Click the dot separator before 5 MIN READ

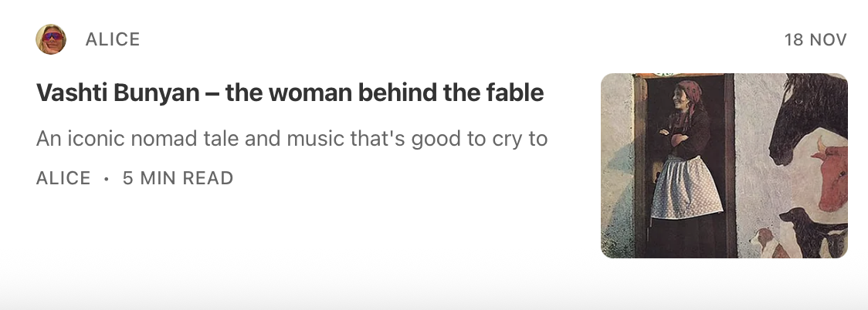click(x=107, y=179)
